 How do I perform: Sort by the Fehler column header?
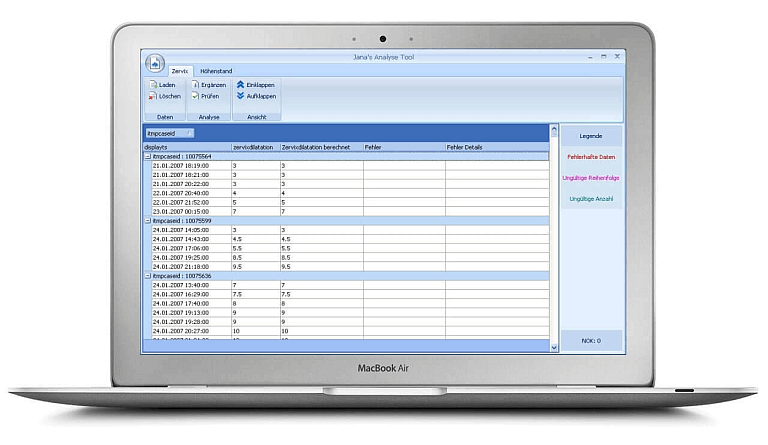(404, 147)
